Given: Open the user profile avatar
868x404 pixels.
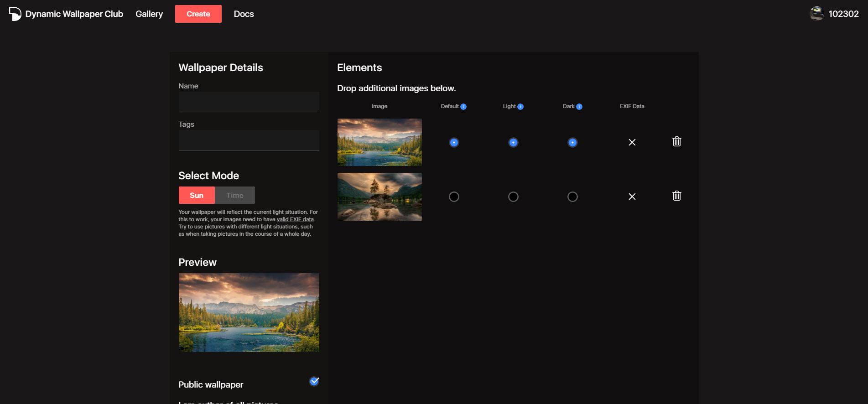Looking at the screenshot, I should click(x=816, y=14).
